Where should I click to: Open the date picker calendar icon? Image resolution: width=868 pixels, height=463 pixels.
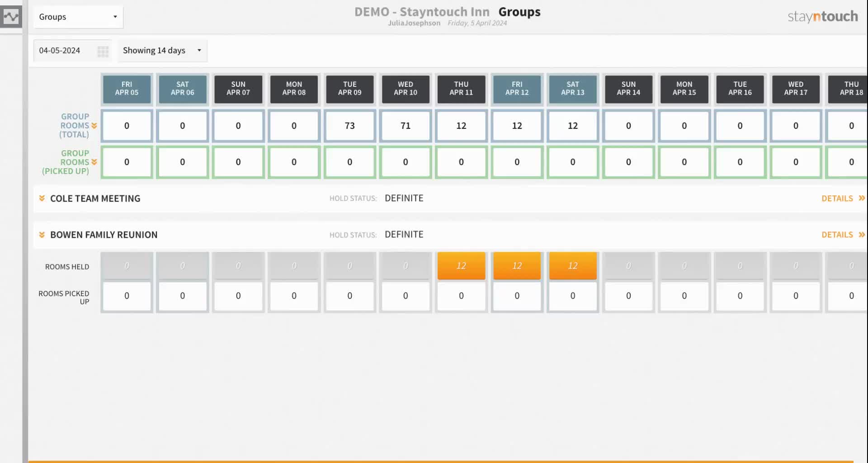tap(103, 51)
